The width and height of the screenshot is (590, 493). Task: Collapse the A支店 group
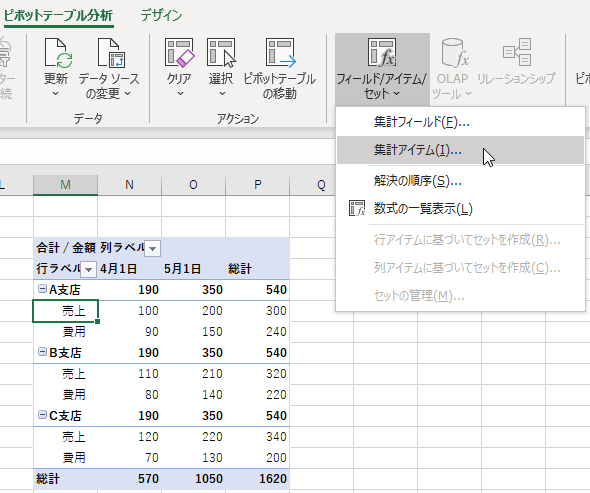43,289
